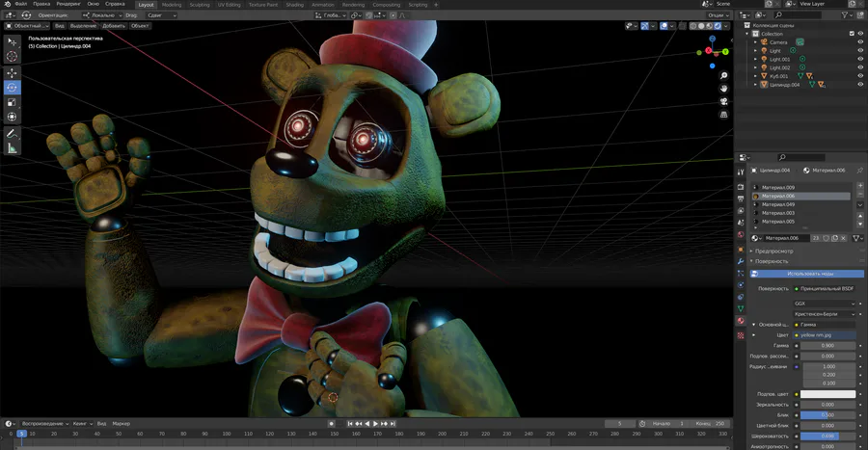Toggle Collection exclude checkbox in outliner
Viewport: 868px width, 450px height.
tap(852, 34)
